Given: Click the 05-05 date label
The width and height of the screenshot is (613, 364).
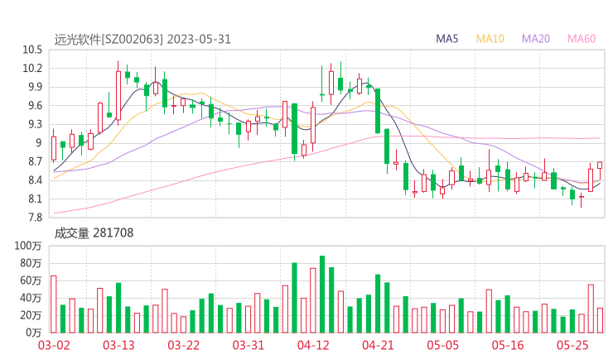Looking at the screenshot, I should 442,345.
